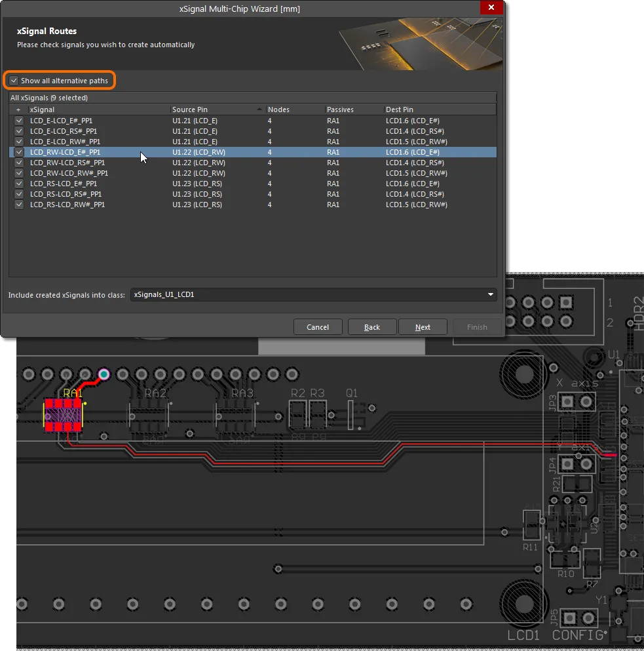Select the LCD_RW-LCD_E#_PP1 xSignal name
644x651 pixels.
point(65,152)
